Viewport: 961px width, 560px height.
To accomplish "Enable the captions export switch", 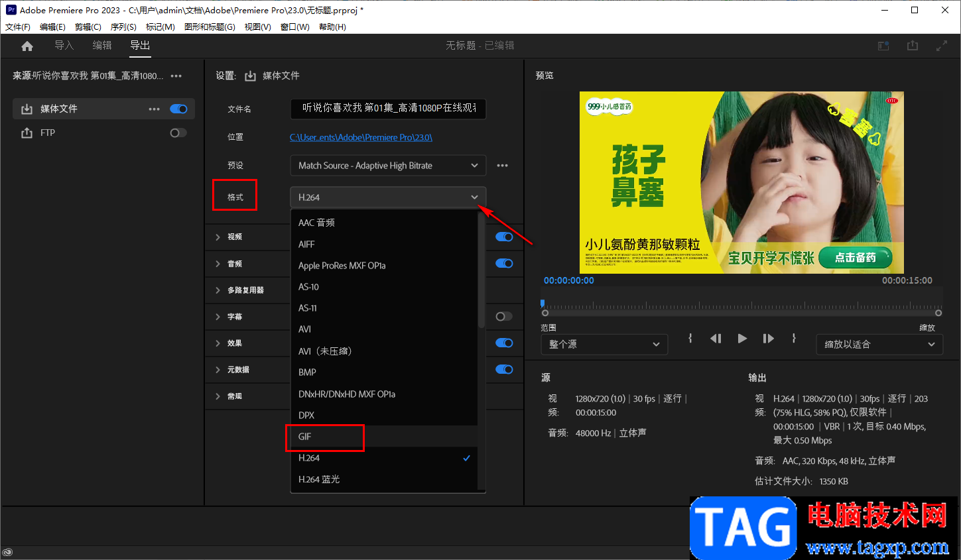I will tap(504, 316).
